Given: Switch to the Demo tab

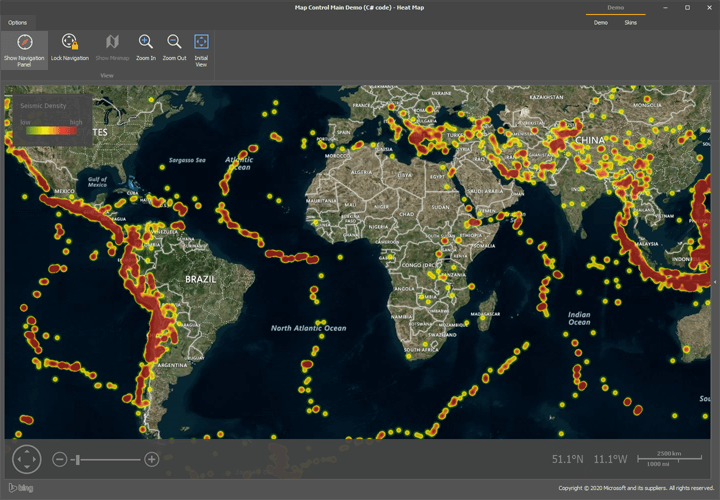Looking at the screenshot, I should (x=601, y=22).
